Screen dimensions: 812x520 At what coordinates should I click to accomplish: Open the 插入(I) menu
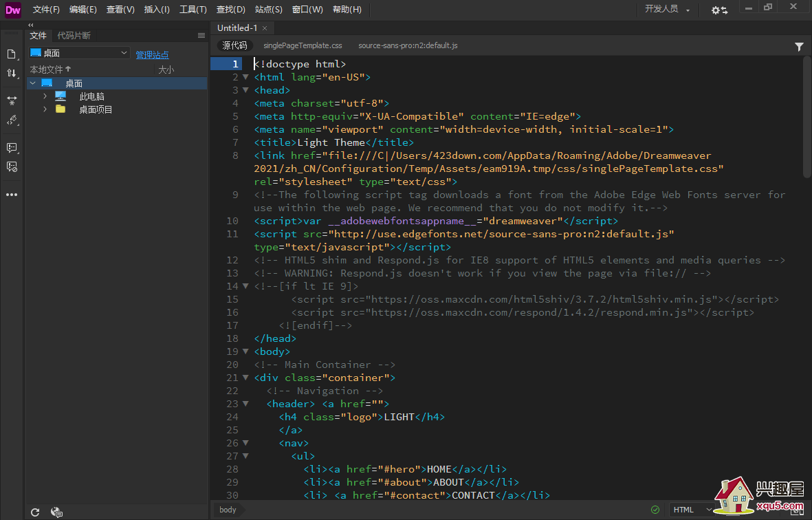[157, 10]
